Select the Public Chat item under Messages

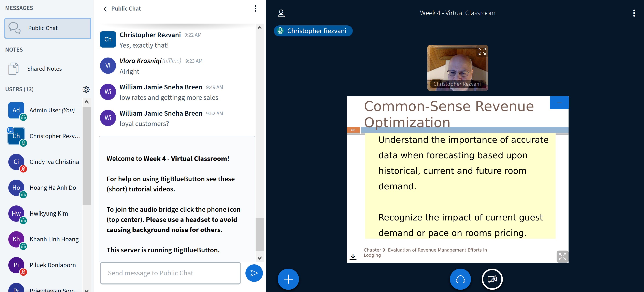47,28
